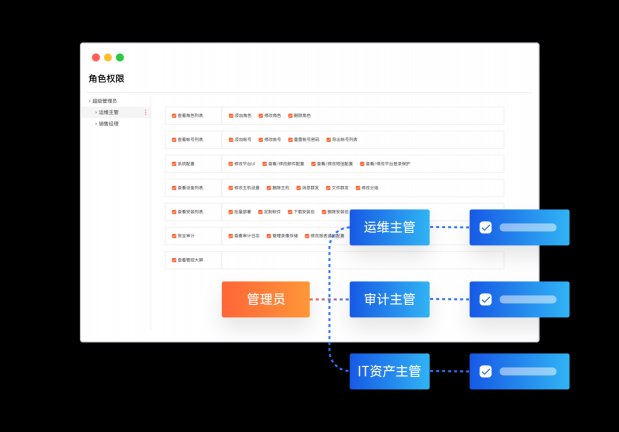Toggle the 下载安装包 checkbox

(290, 212)
